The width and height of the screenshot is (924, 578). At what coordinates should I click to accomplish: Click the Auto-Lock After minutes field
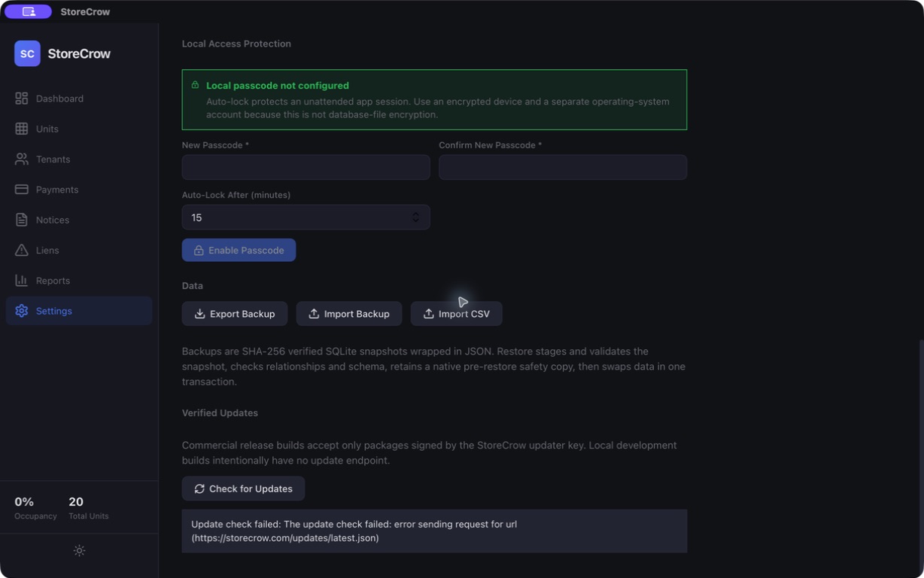coord(305,218)
